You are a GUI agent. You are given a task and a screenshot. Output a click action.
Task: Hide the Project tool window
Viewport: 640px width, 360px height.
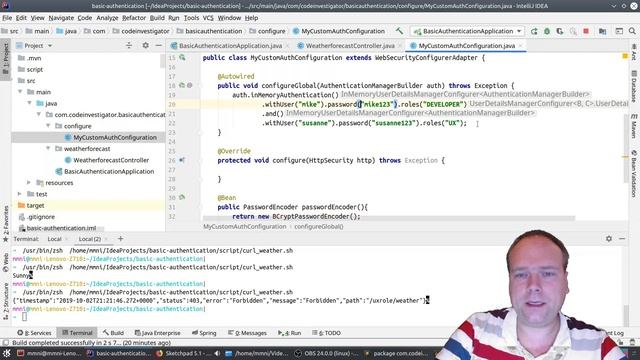point(159,46)
